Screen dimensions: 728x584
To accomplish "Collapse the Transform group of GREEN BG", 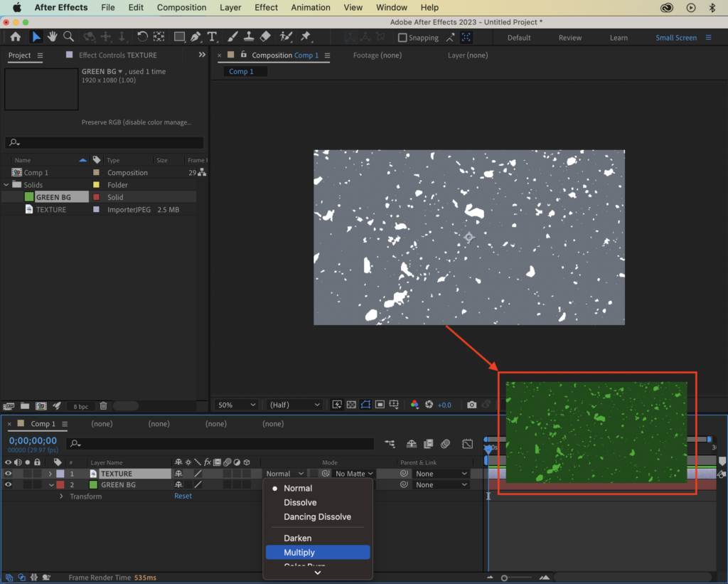I will click(60, 496).
